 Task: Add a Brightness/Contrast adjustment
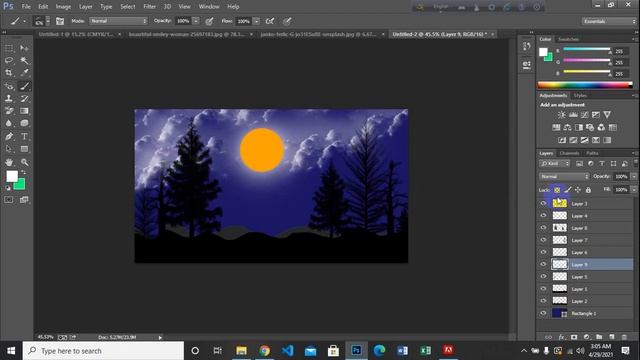point(562,115)
